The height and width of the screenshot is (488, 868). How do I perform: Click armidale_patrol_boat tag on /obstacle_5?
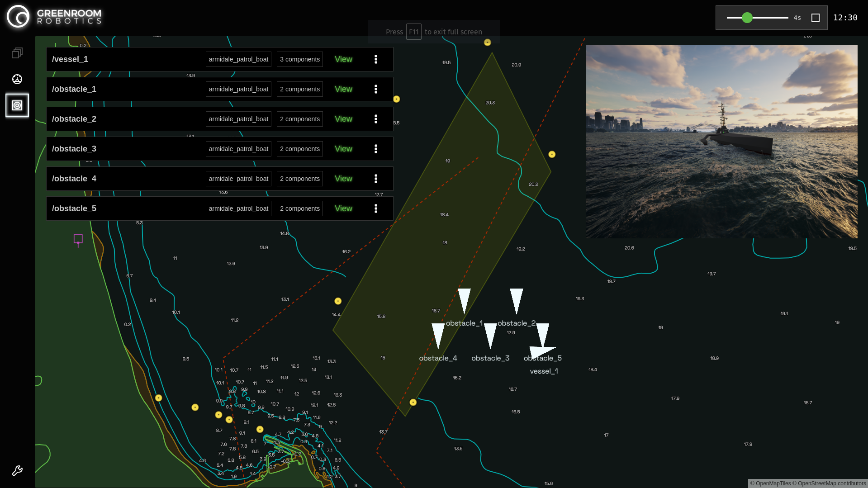coord(238,208)
